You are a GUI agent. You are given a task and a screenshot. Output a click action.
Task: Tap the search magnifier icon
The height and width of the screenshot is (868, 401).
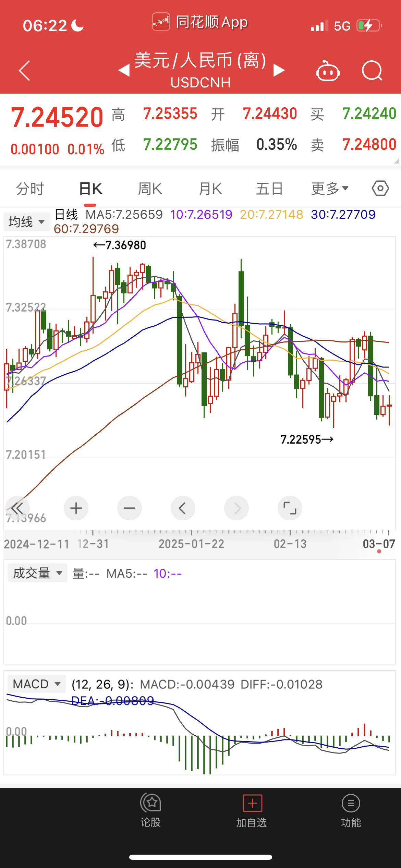(x=372, y=71)
